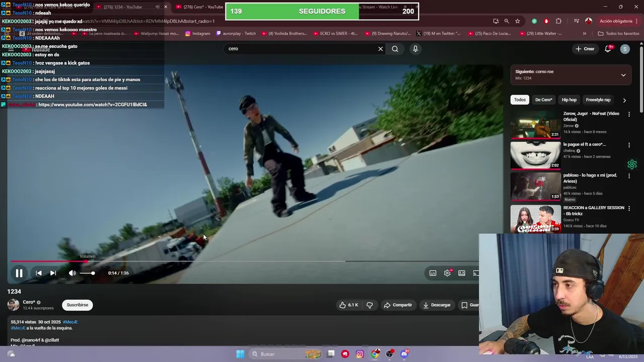Expand the 'Siguiente: como roe' playlist panel
This screenshot has width=644, height=362.
click(x=623, y=75)
